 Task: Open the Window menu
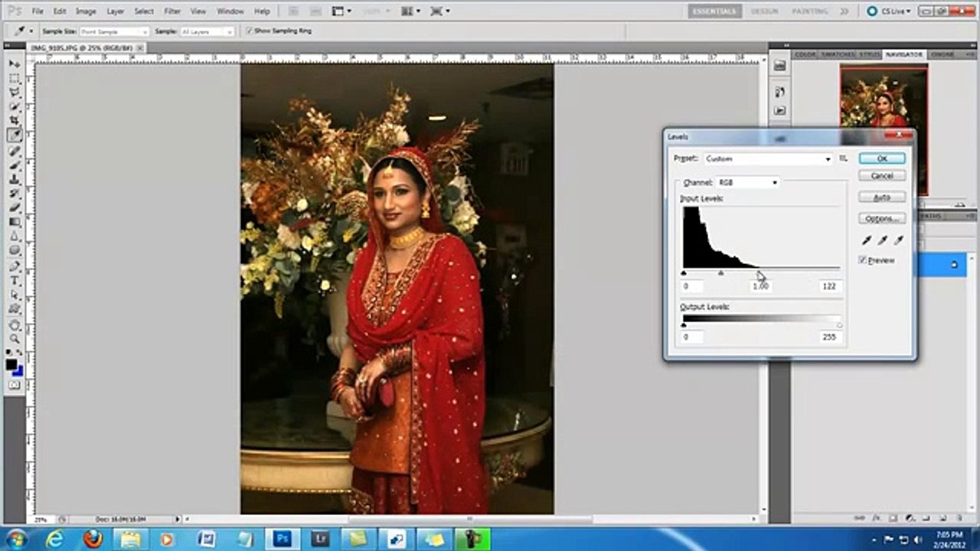click(x=230, y=11)
